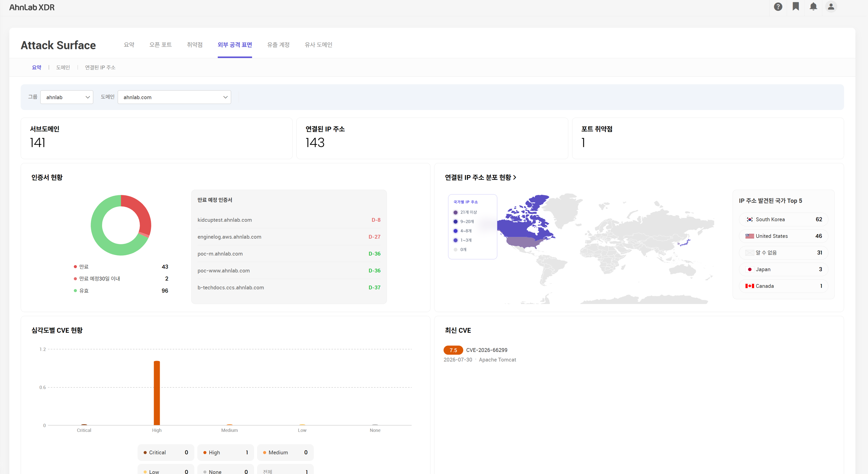
Task: Click the 7.5 severity score badge
Action: [x=453, y=350]
